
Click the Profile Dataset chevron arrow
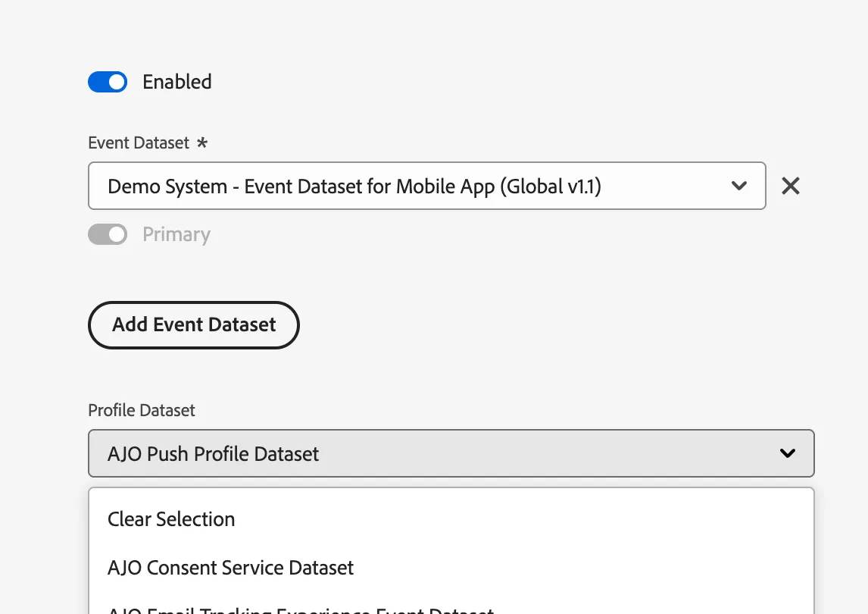[787, 453]
